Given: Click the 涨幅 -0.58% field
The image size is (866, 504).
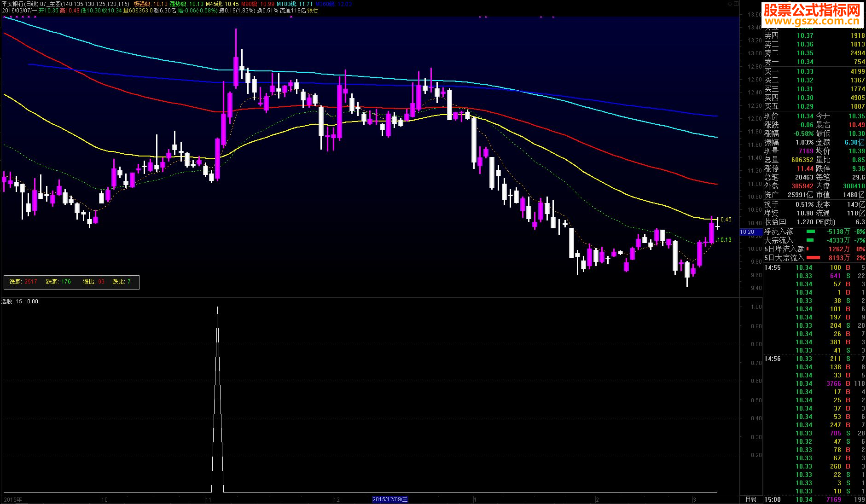Looking at the screenshot, I should pyautogui.click(x=789, y=134).
